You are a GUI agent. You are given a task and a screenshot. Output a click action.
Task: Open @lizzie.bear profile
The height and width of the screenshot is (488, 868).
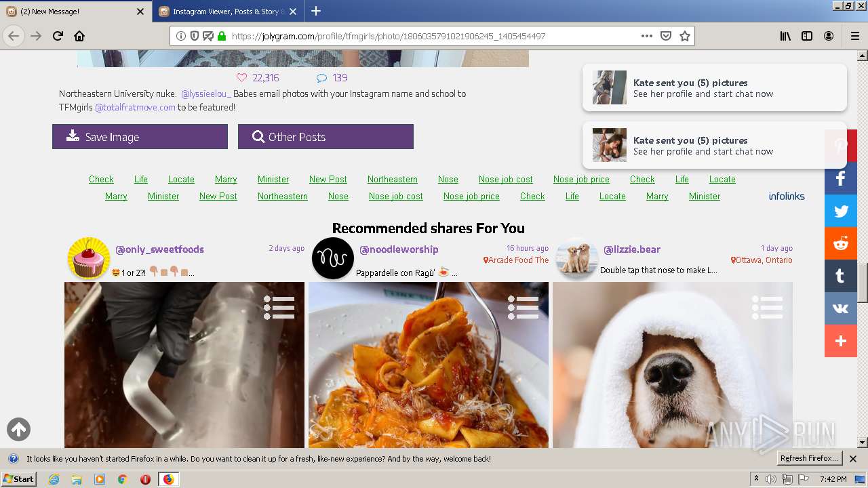click(632, 249)
